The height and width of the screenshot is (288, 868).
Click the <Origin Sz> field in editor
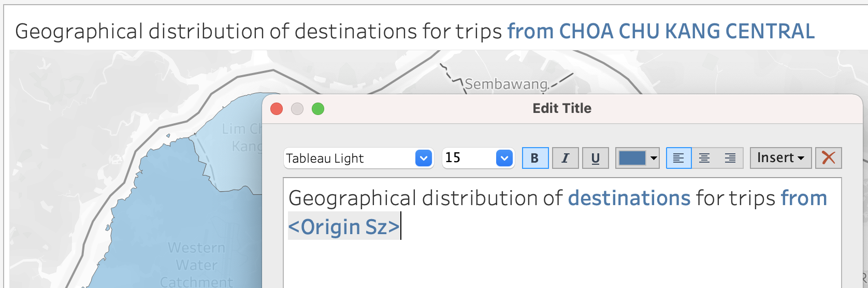(x=344, y=227)
